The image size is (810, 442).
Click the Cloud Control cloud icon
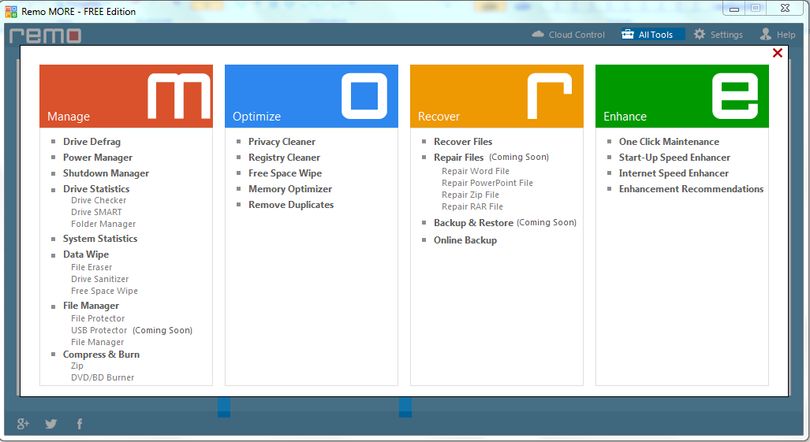[x=538, y=34]
